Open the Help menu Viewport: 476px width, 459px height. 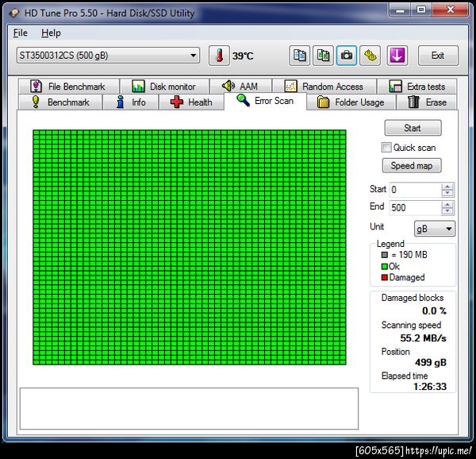51,33
